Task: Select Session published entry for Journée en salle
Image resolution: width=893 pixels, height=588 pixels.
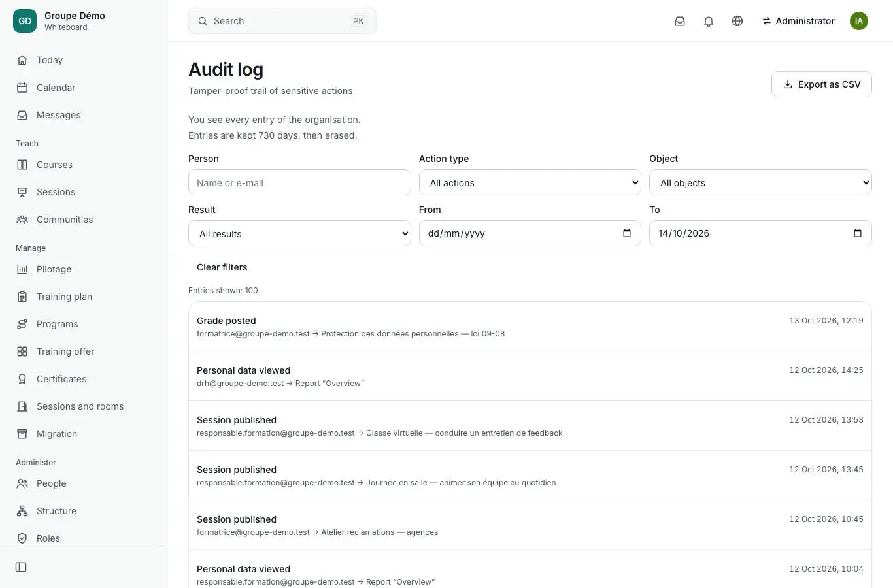Action: click(530, 476)
